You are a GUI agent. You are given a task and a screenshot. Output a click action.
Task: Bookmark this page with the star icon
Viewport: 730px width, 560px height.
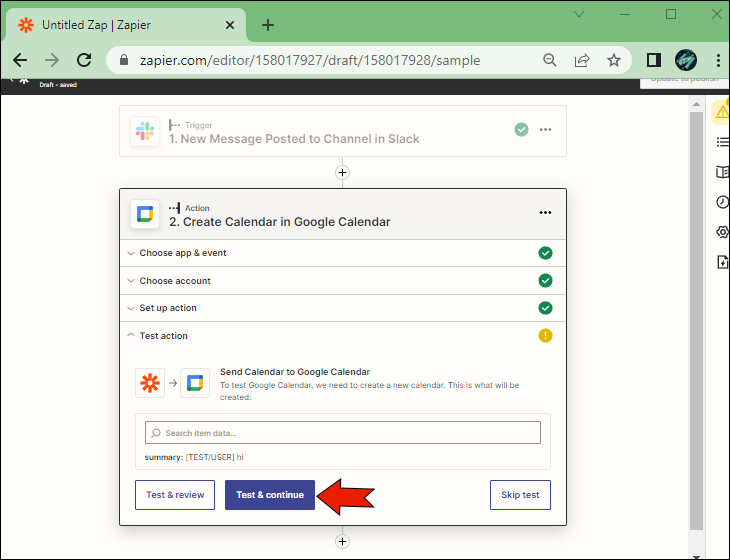[614, 60]
